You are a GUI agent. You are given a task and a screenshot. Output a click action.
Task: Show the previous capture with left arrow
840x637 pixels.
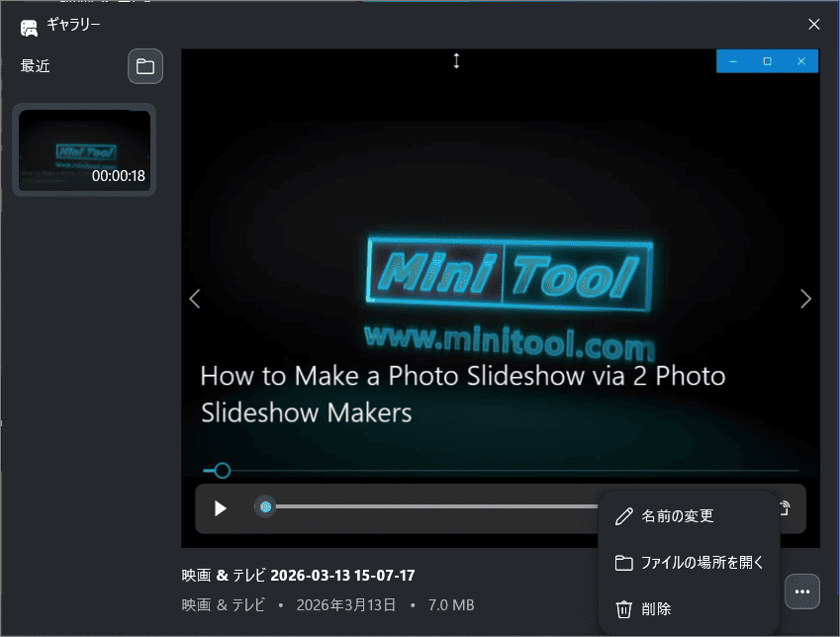pos(195,299)
